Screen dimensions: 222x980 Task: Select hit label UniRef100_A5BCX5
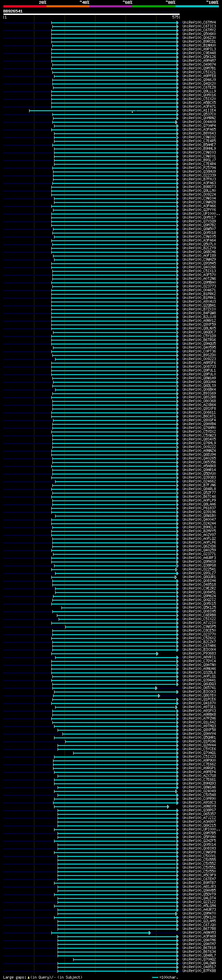click(x=199, y=103)
